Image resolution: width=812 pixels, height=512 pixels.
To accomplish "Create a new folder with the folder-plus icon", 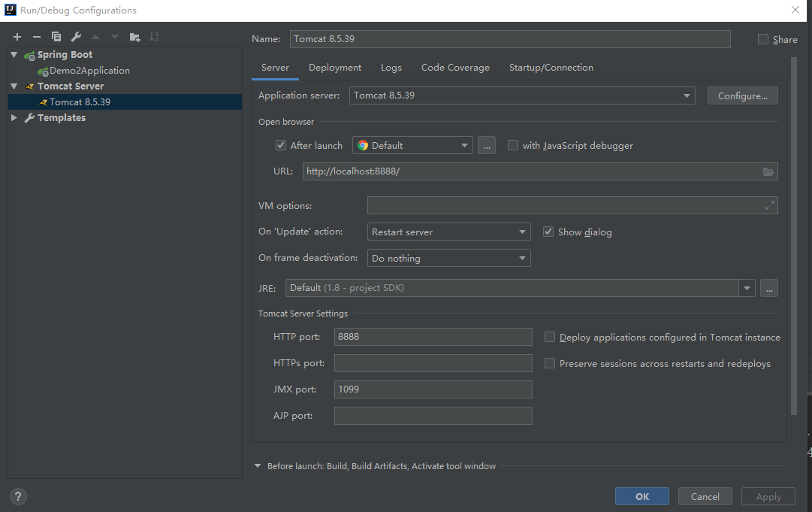I will pos(134,37).
